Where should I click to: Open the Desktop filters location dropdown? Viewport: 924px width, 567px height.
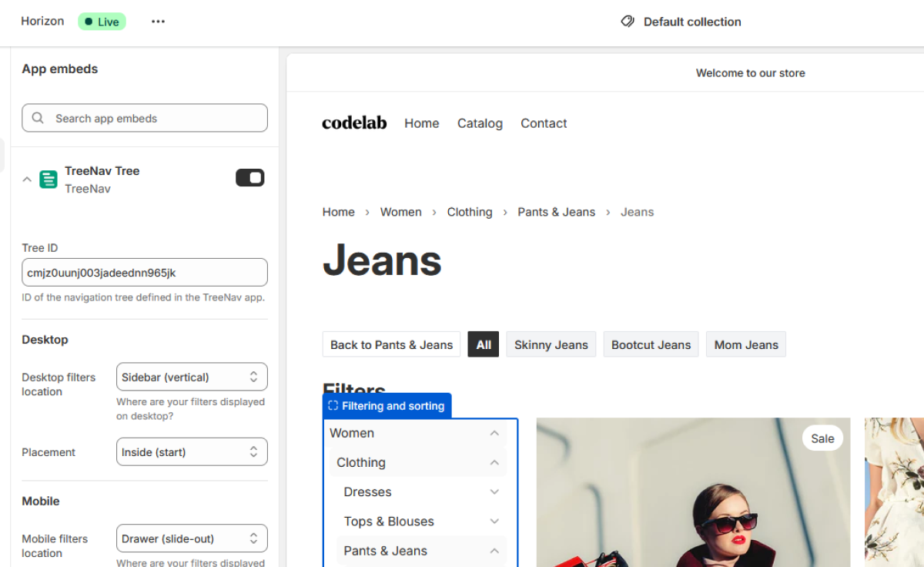192,376
